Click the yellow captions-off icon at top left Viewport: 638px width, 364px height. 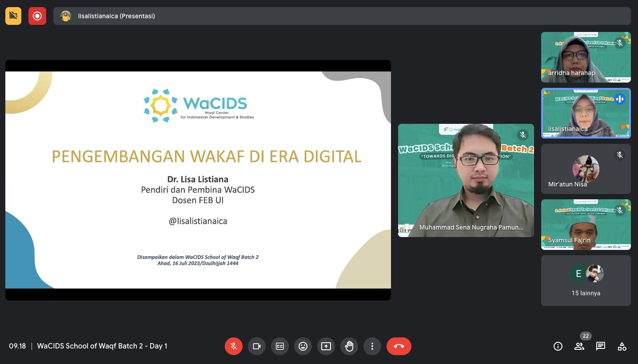click(x=13, y=16)
